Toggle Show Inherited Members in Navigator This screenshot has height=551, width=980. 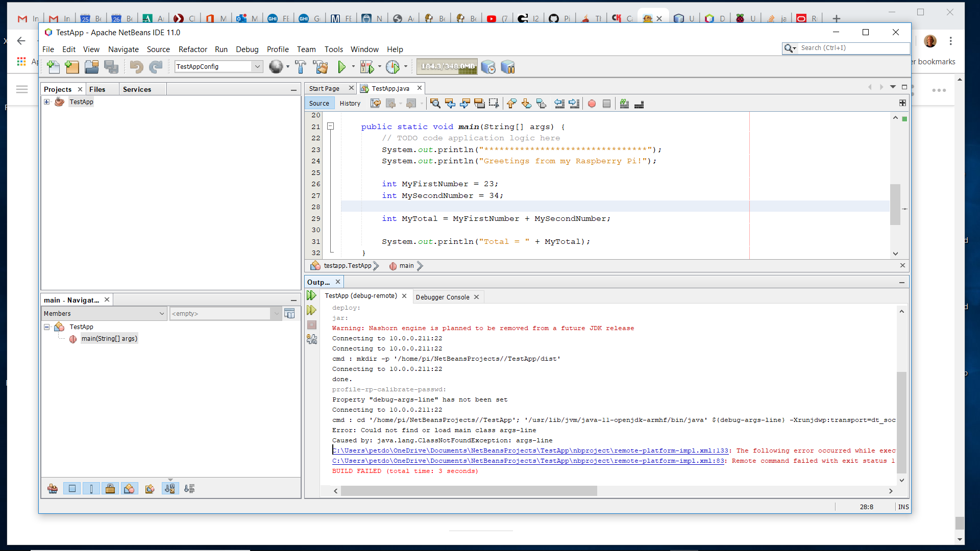53,488
